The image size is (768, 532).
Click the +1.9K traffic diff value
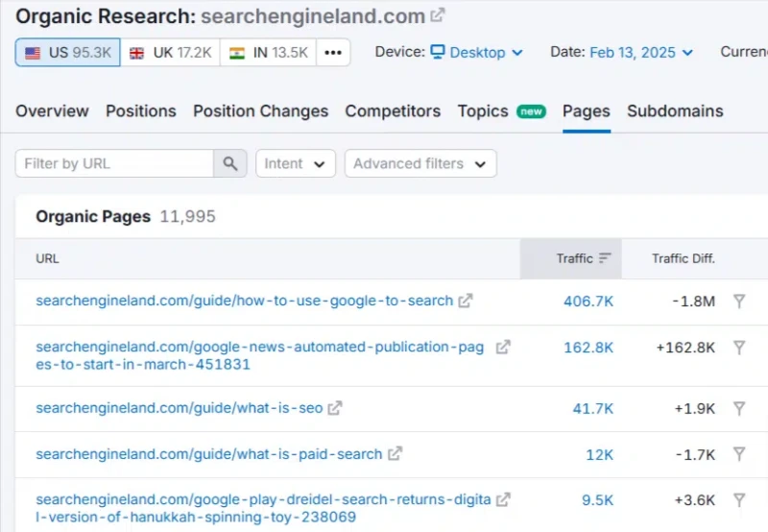(x=694, y=408)
